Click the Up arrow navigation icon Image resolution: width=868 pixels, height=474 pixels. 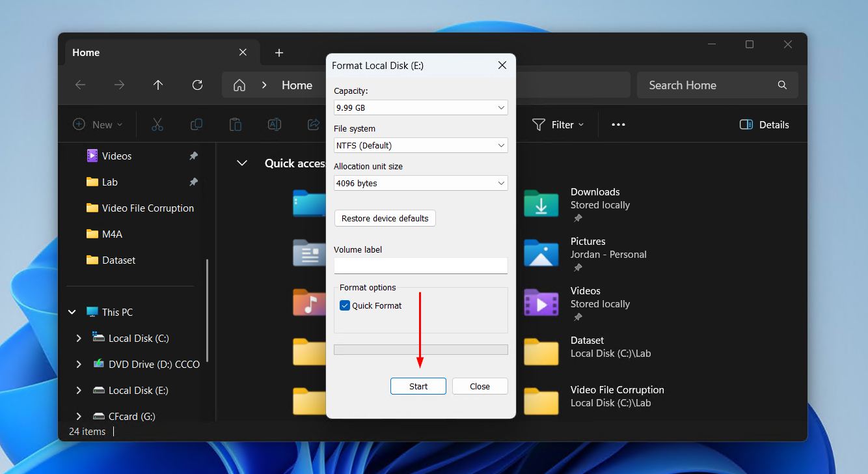click(x=158, y=85)
